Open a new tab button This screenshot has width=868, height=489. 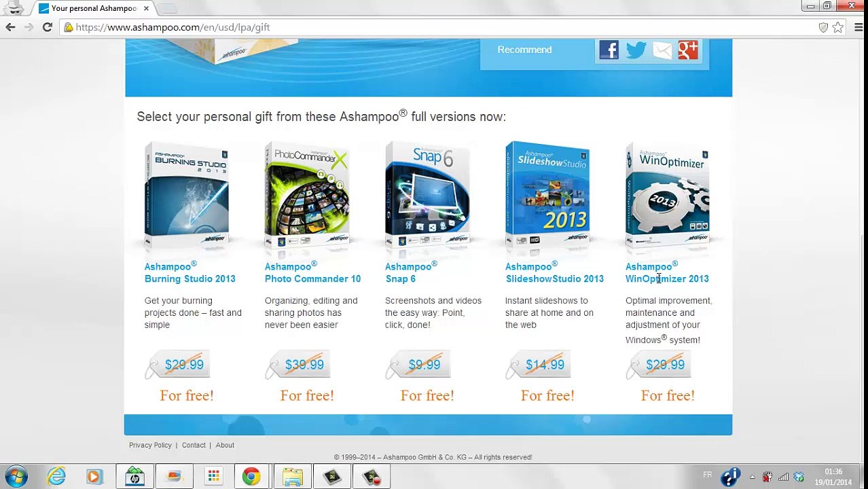(x=168, y=8)
